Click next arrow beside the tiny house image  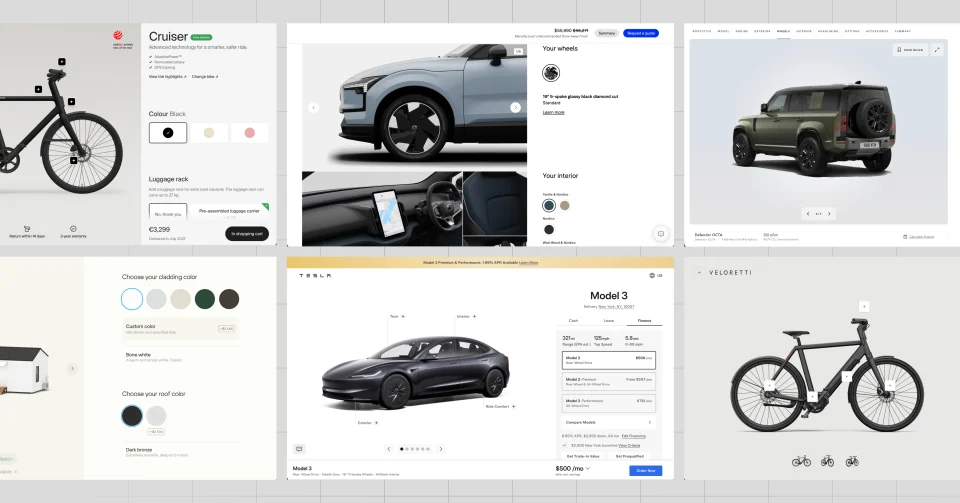[x=72, y=368]
